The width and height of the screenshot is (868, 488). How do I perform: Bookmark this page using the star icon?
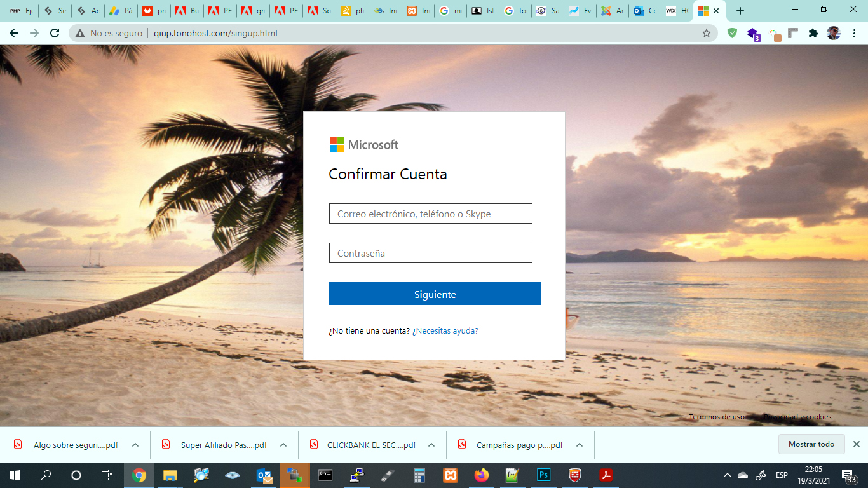tap(706, 33)
